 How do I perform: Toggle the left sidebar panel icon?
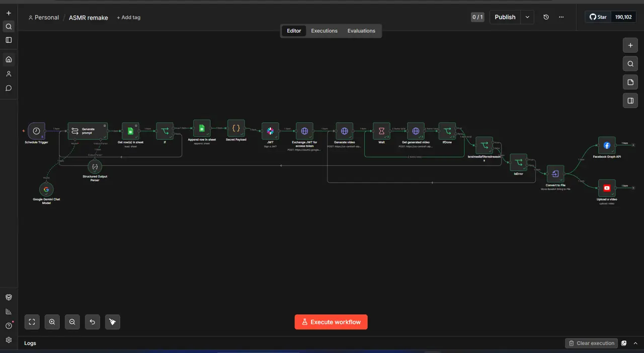click(9, 40)
